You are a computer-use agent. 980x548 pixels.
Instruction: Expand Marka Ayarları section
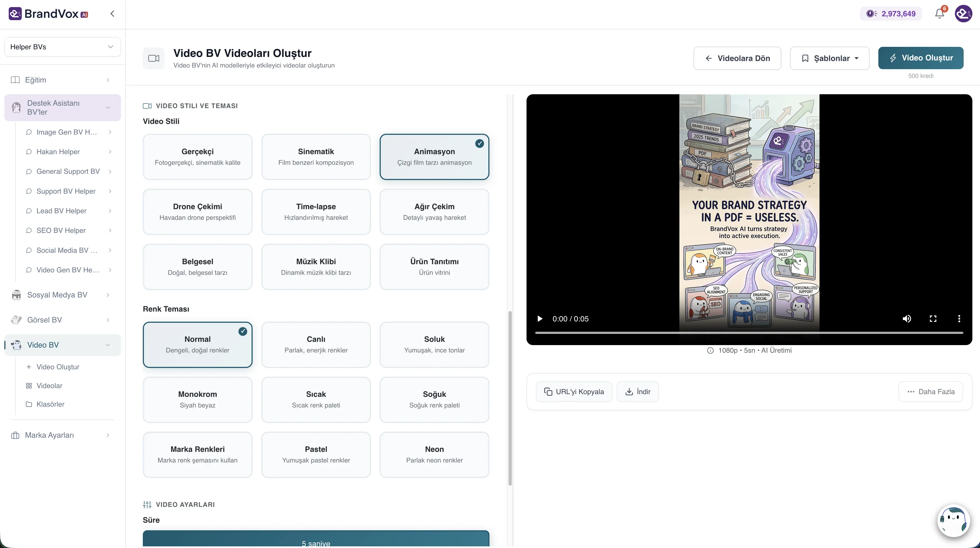(x=62, y=435)
